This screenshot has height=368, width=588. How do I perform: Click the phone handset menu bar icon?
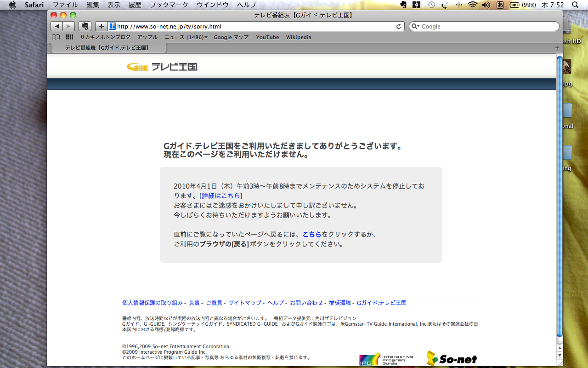click(x=445, y=5)
